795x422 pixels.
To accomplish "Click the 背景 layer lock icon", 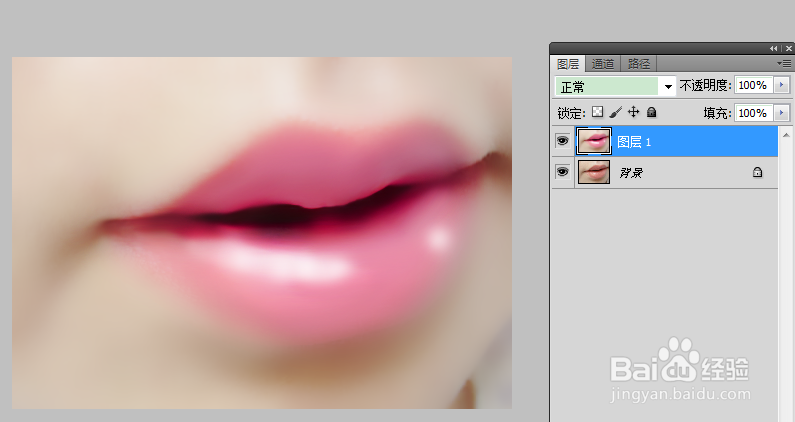I will point(757,172).
